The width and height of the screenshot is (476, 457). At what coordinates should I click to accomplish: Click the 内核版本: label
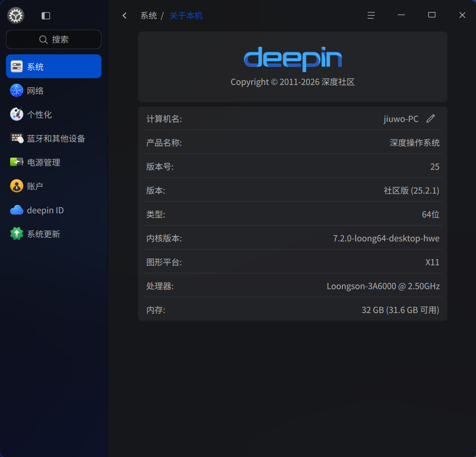click(164, 238)
